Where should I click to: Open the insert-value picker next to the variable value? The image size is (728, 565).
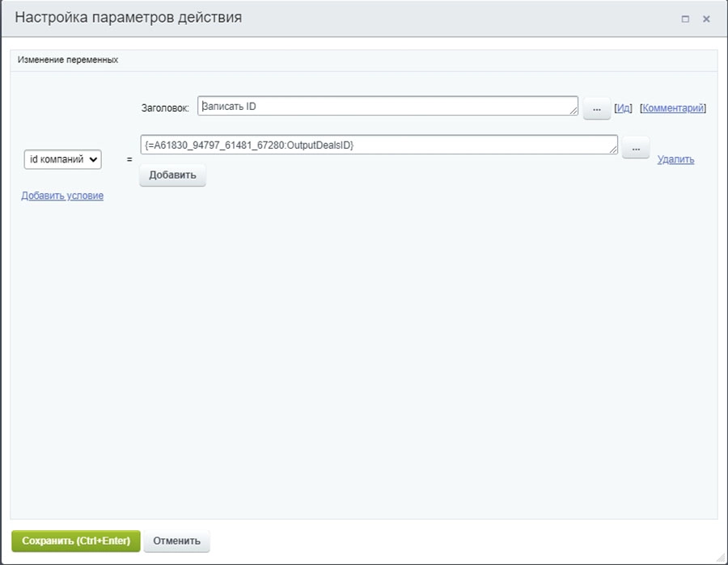tap(636, 147)
